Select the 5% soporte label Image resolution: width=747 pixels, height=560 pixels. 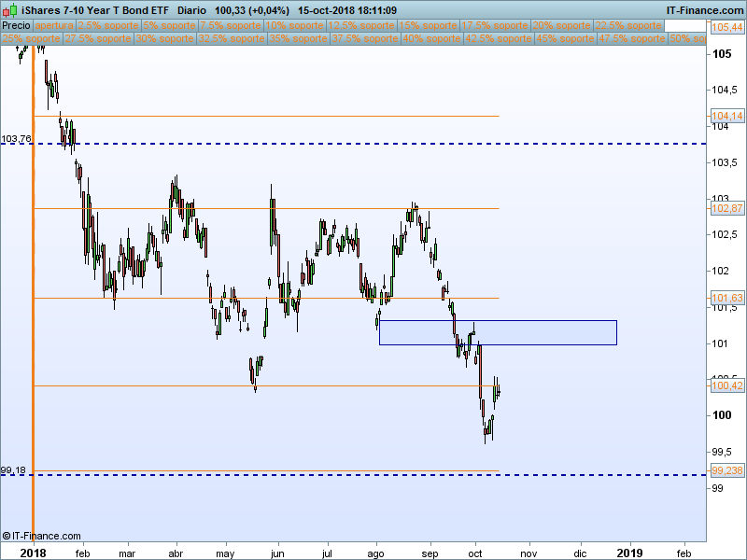[x=170, y=25]
